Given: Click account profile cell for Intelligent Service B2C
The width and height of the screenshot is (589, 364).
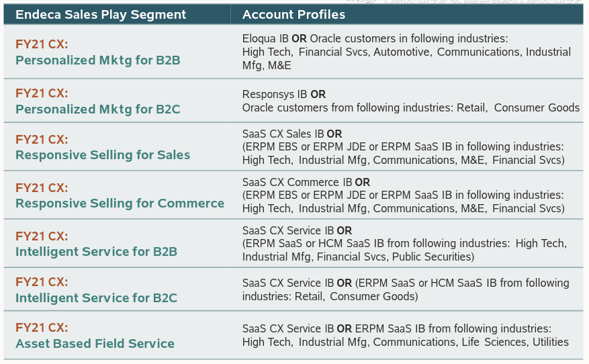Looking at the screenshot, I should [406, 289].
